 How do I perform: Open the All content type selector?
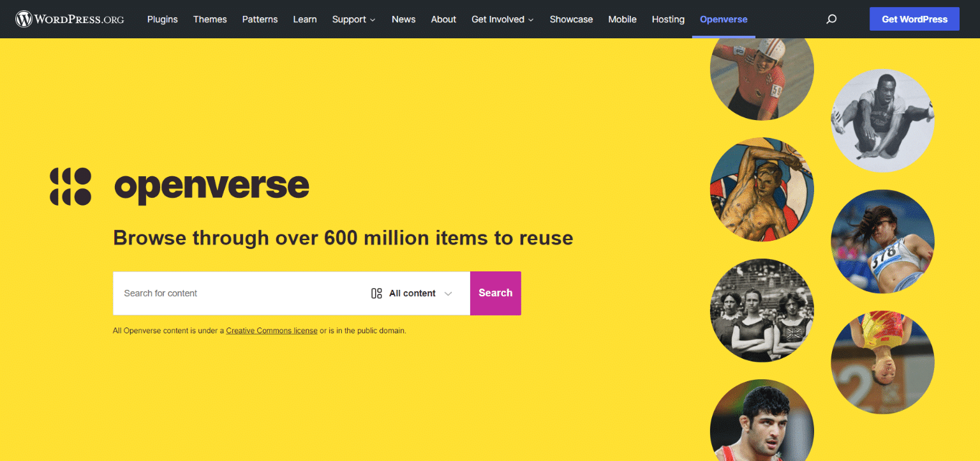[412, 293]
